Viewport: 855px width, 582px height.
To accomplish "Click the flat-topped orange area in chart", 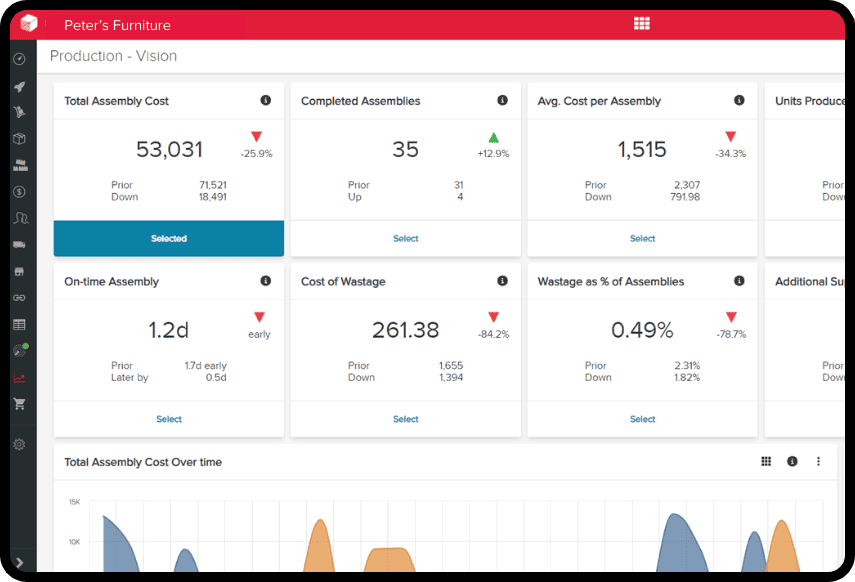I will tap(389, 560).
